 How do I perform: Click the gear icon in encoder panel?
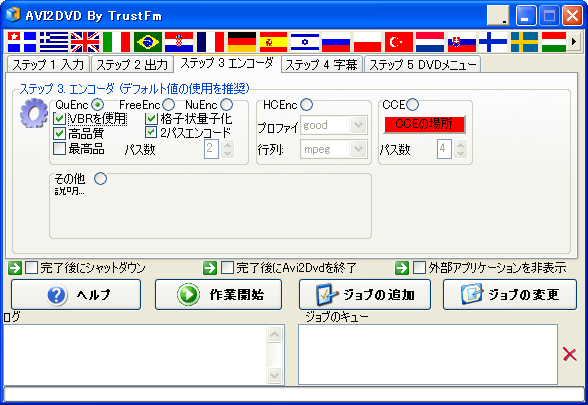(34, 112)
